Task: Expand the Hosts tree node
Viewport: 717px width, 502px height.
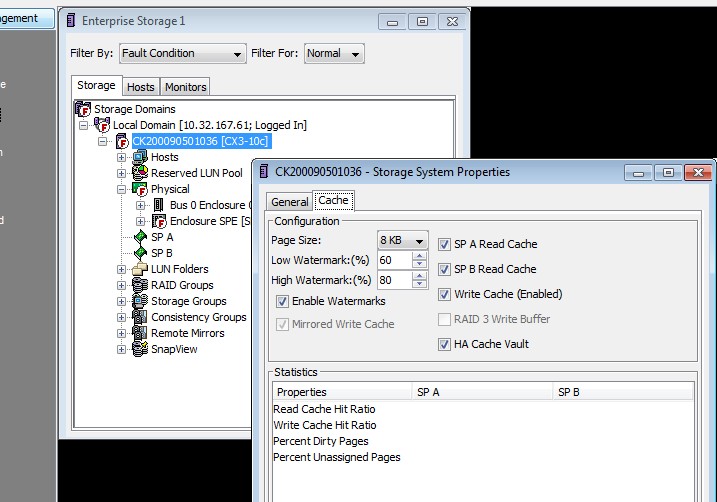Action: coord(121,157)
